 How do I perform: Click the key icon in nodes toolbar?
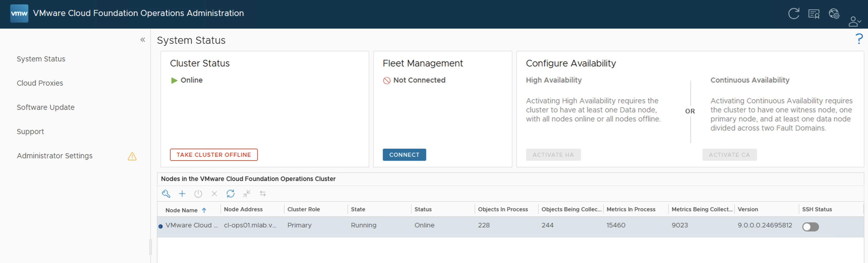pos(166,194)
